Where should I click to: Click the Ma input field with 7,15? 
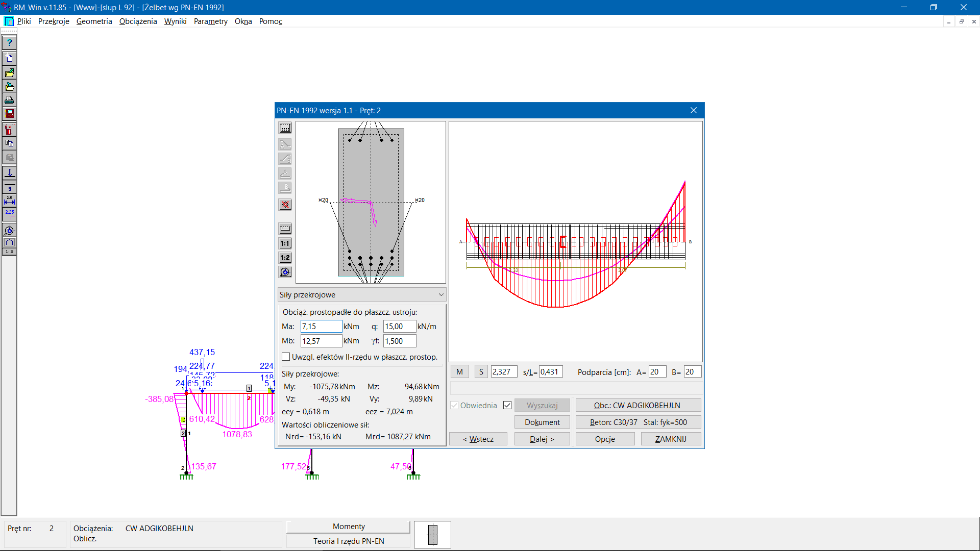(x=321, y=327)
